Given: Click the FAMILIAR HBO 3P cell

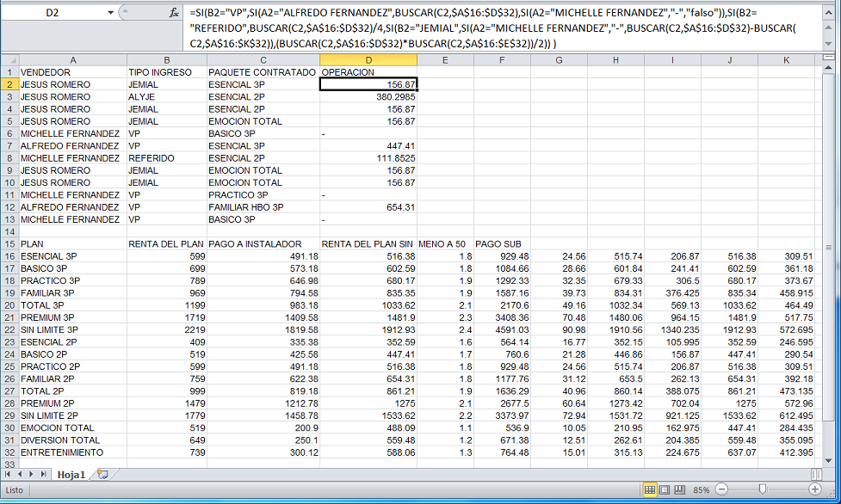Looking at the screenshot, I should tap(263, 207).
